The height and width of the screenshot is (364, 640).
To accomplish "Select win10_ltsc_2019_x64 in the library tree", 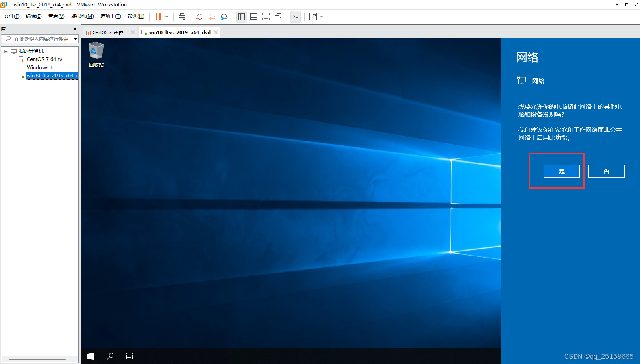I will pos(52,76).
